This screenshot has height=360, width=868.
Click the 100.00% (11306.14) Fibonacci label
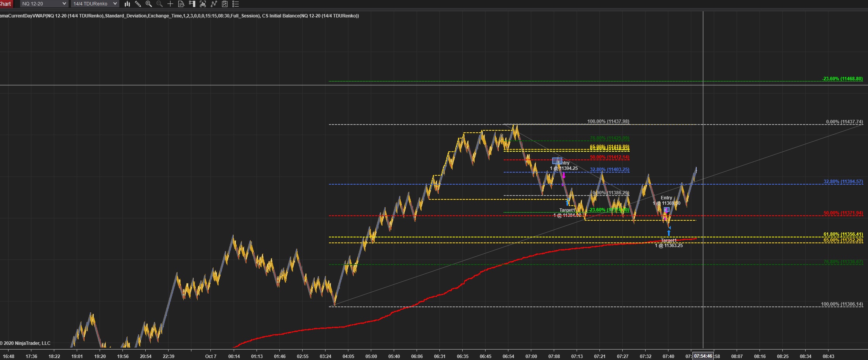[x=842, y=304]
